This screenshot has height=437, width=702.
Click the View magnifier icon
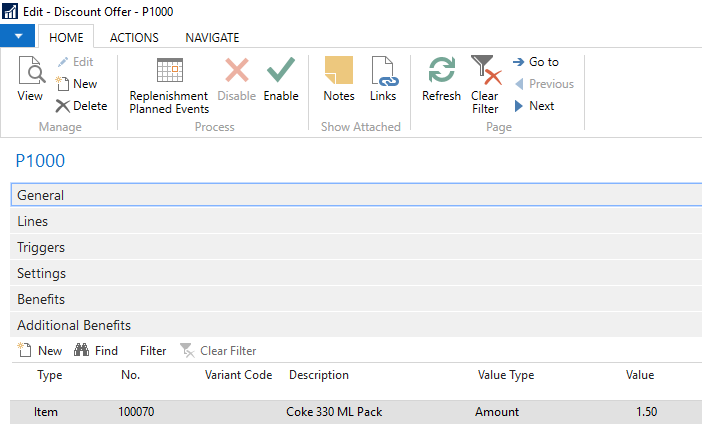(x=31, y=70)
